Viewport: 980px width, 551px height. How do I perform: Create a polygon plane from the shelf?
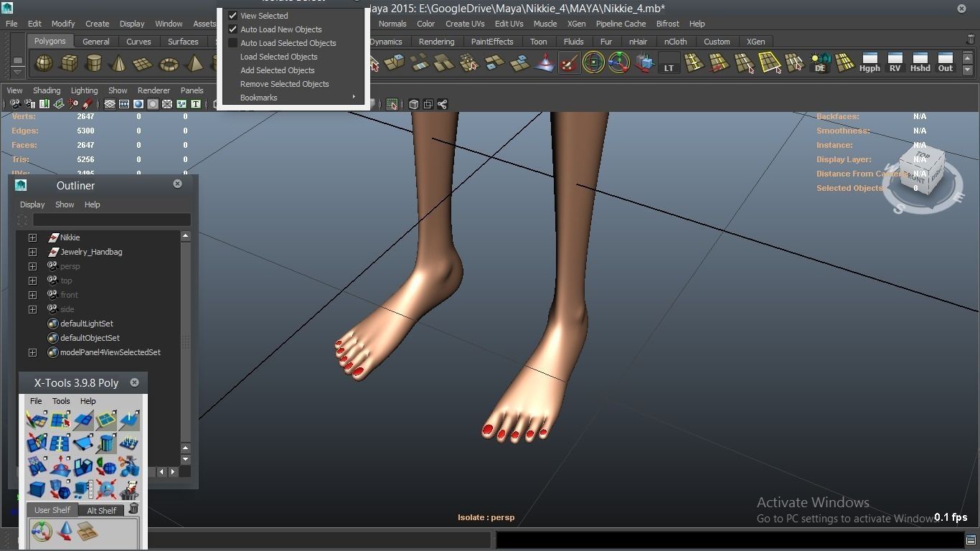pyautogui.click(x=143, y=63)
